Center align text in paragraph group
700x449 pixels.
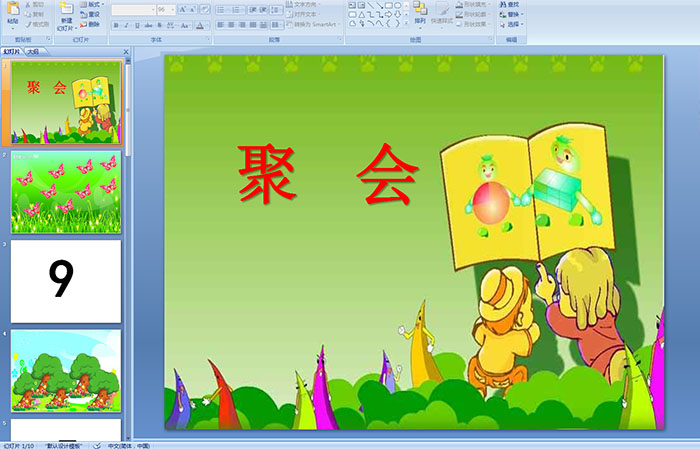(231, 25)
